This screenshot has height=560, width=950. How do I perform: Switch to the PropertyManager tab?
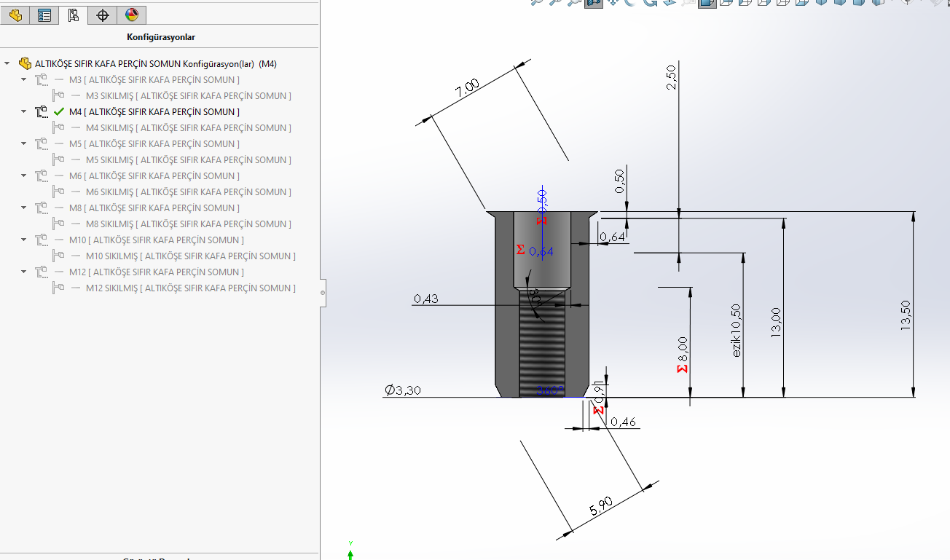[44, 15]
